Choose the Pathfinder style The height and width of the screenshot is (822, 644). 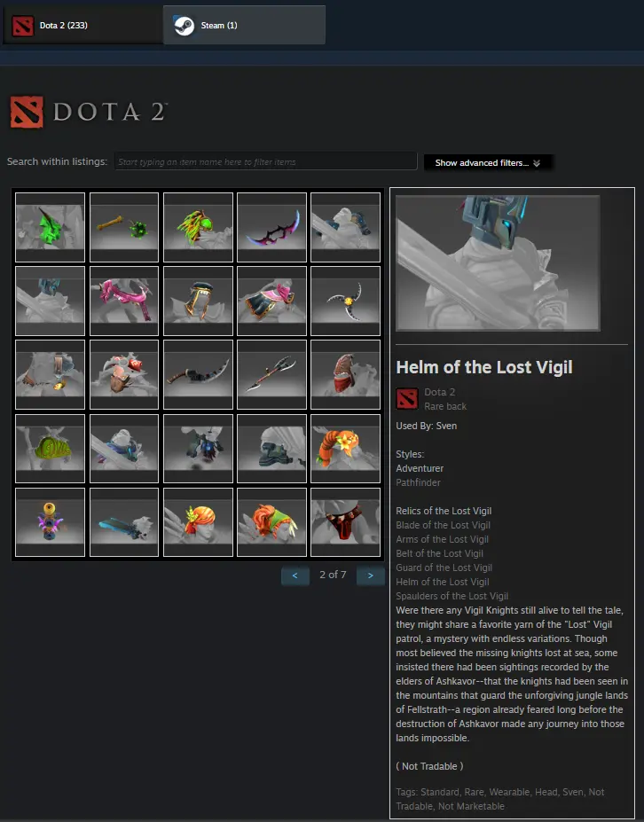coord(418,482)
